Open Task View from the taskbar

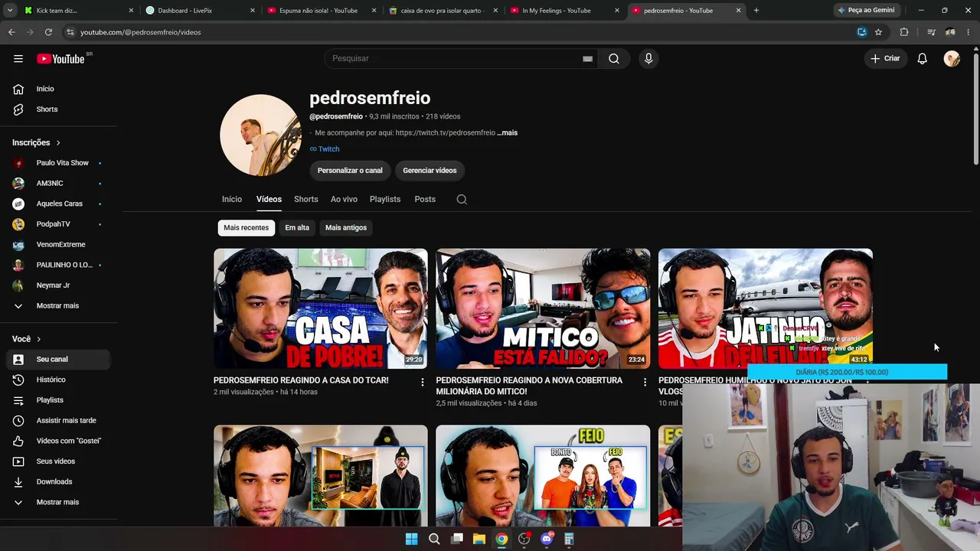click(457, 539)
